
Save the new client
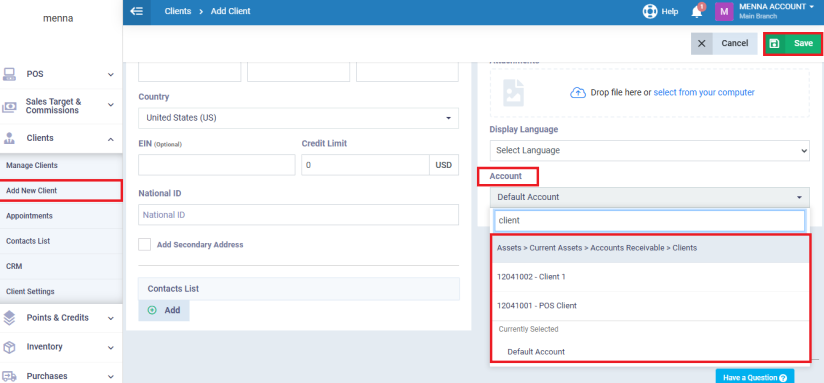[x=793, y=44]
